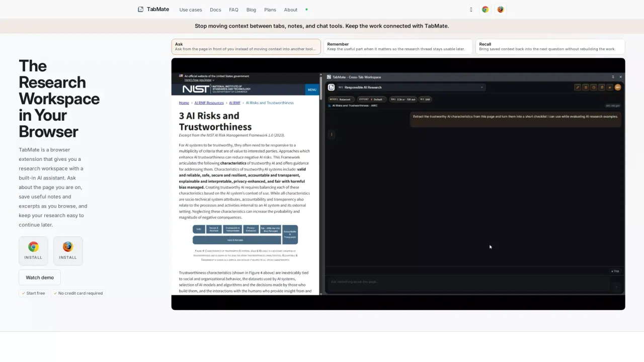
Task: Close the TabMate Cross-Tab Workspace panel
Action: [621, 77]
